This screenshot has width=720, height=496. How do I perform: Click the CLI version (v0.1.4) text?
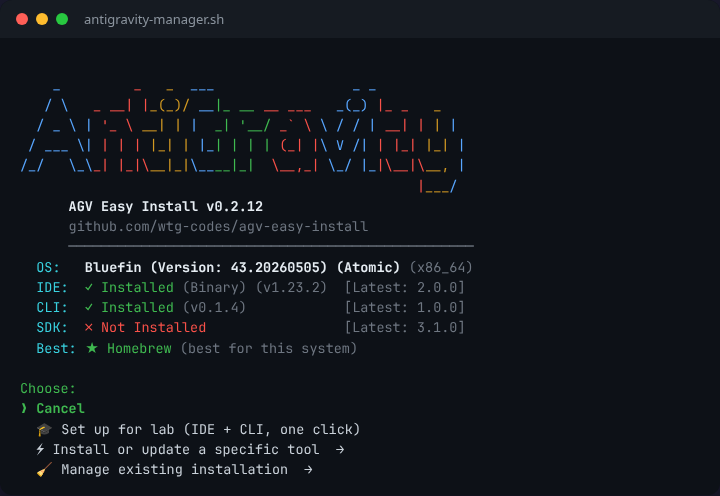pos(214,307)
